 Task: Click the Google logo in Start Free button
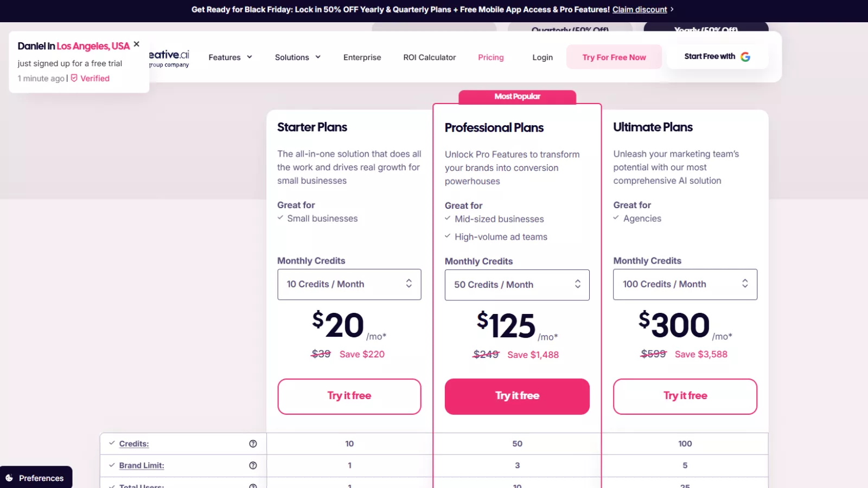click(746, 56)
